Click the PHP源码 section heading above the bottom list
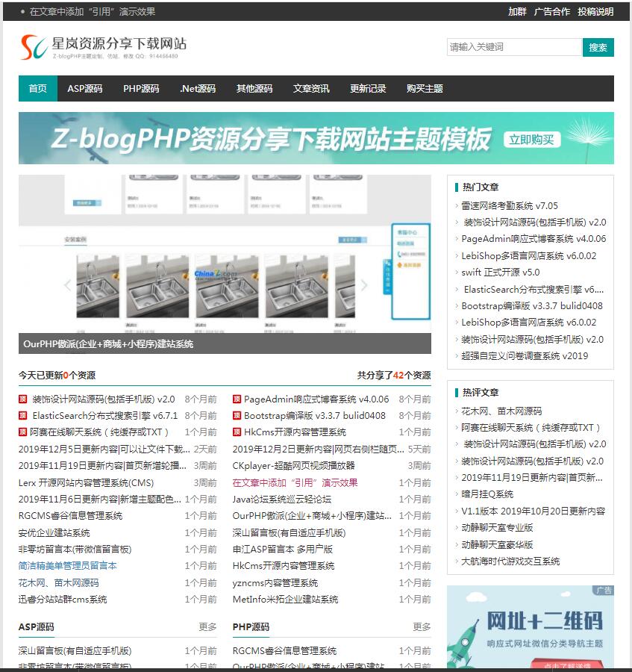This screenshot has width=632, height=672. pyautogui.click(x=251, y=627)
